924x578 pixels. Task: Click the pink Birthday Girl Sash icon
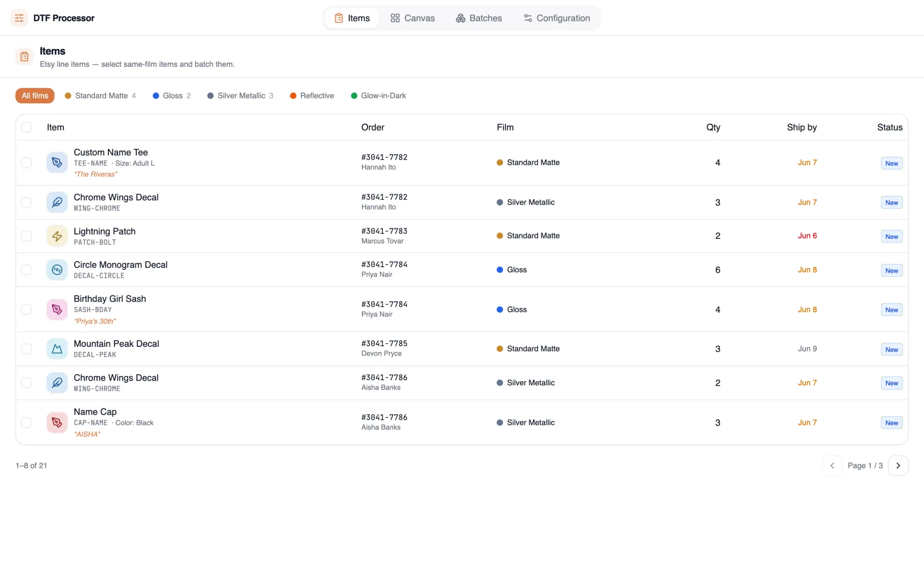(x=57, y=309)
